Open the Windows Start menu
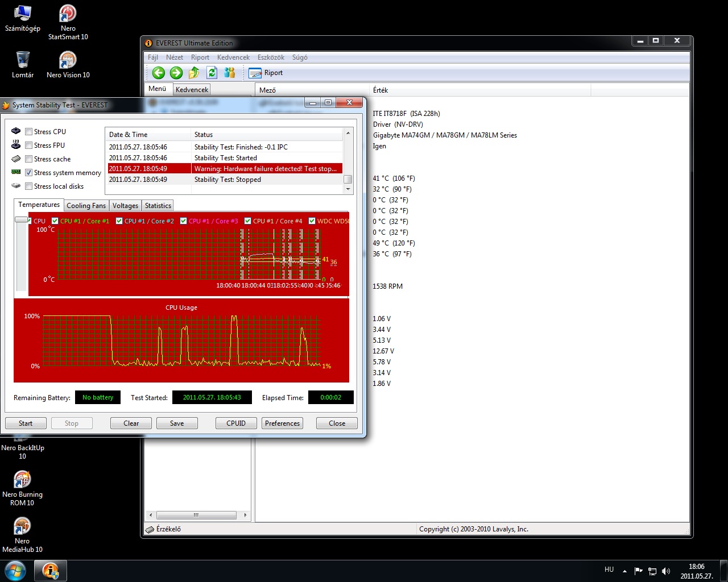 coord(15,570)
